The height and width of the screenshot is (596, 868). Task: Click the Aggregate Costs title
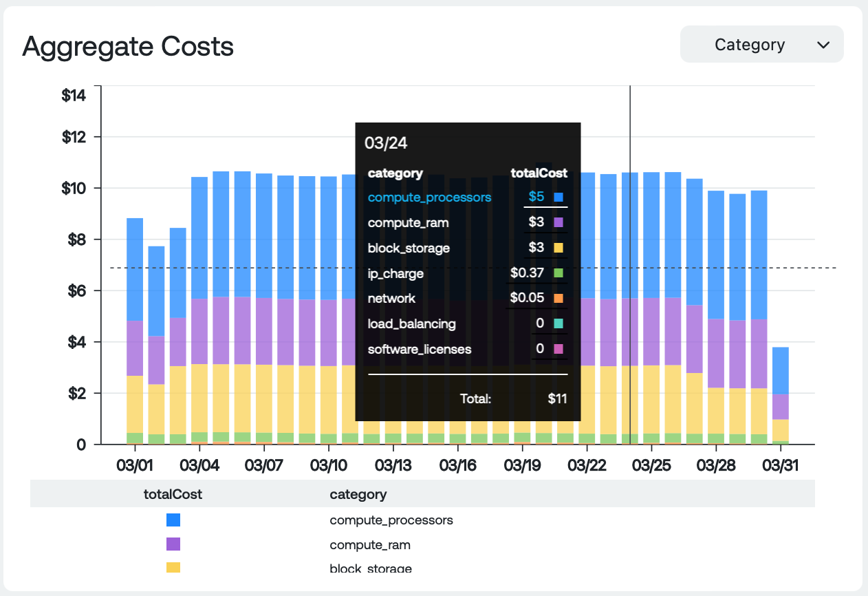[128, 47]
